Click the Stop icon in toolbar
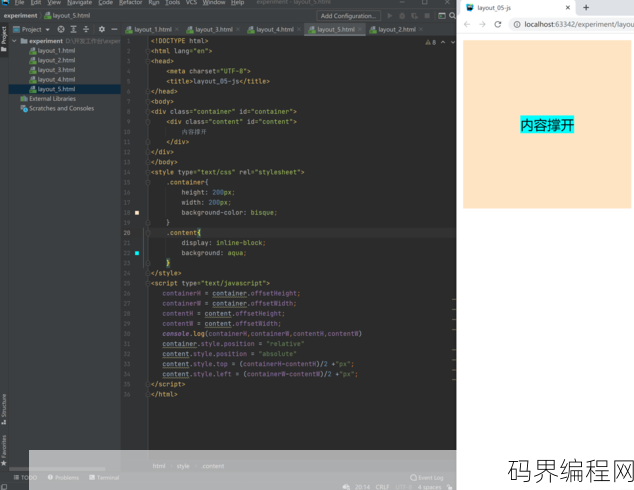Screen dimensions: 634x490 coord(427,16)
